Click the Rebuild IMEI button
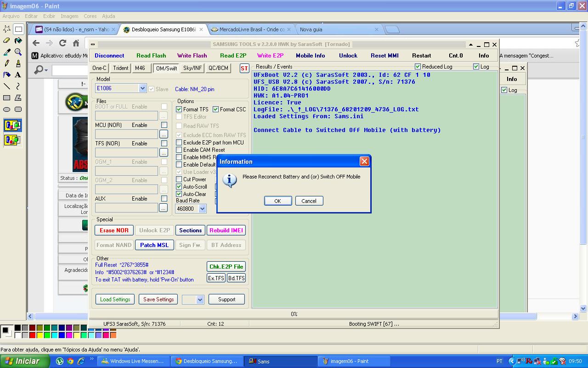Viewport: 588px width, 368px height. (x=226, y=230)
